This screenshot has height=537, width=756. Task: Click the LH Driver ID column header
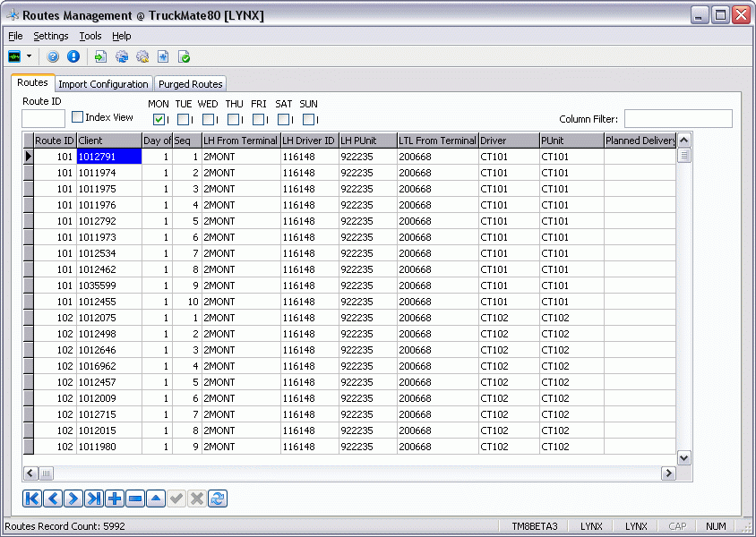tap(308, 141)
